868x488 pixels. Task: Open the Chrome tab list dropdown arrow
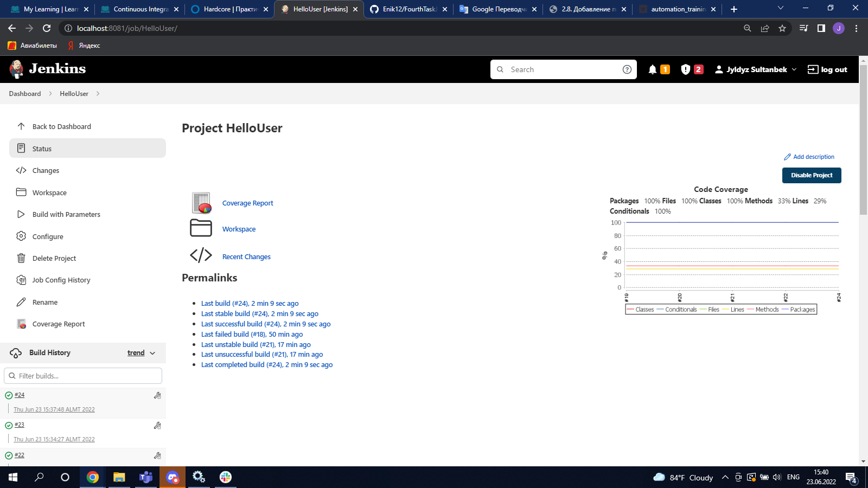(x=781, y=9)
